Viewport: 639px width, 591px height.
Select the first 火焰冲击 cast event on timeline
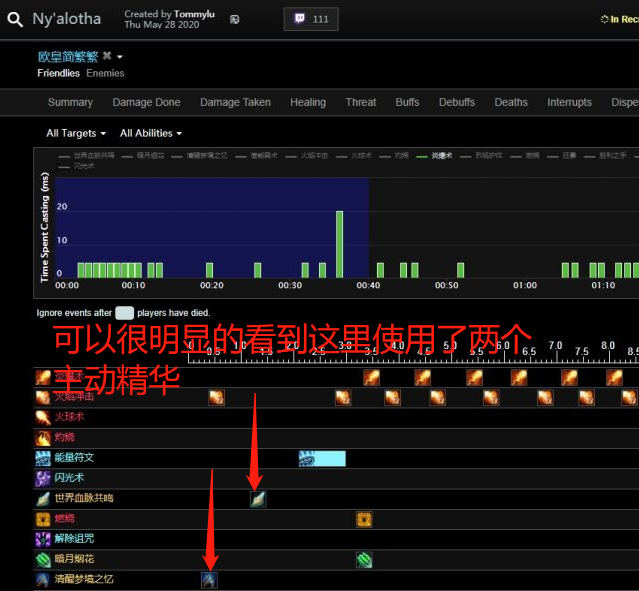216,397
